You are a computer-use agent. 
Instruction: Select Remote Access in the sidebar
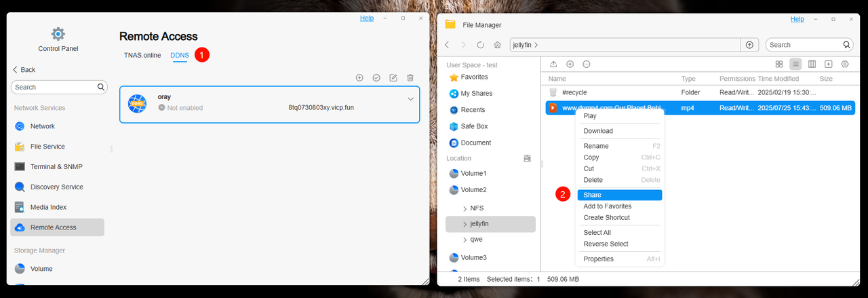point(58,227)
